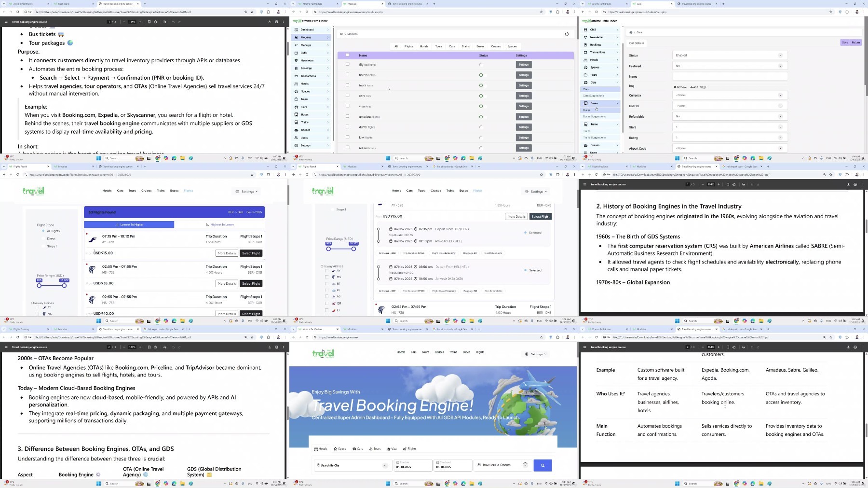The height and width of the screenshot is (488, 868).
Task: Click browser reload button in Car Details window
Action: pos(596,12)
